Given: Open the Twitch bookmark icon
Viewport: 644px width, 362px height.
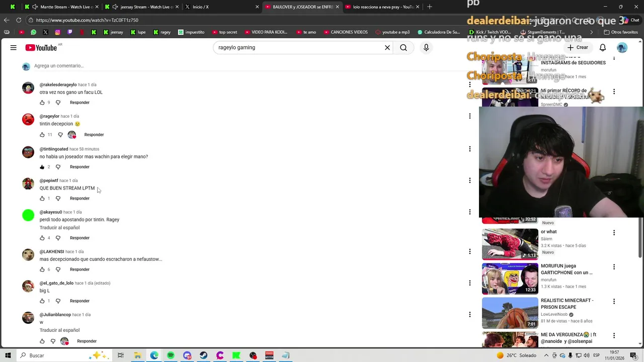Looking at the screenshot, I should click(69, 32).
